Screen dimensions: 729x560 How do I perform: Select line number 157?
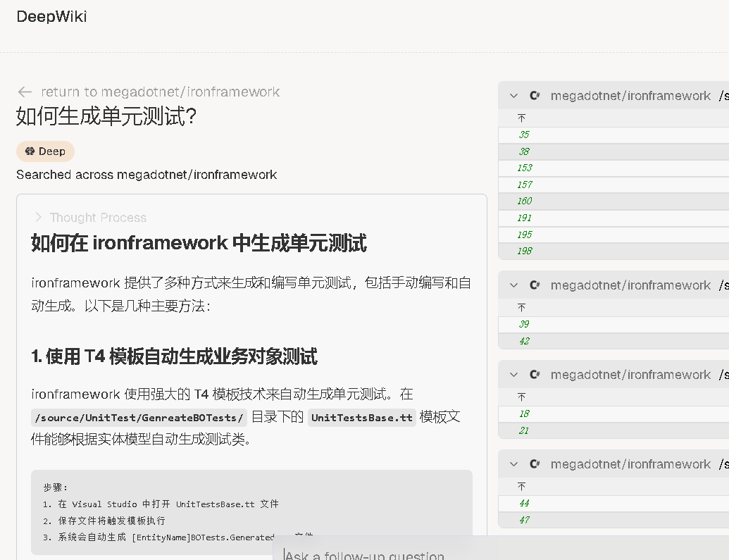[x=525, y=185]
